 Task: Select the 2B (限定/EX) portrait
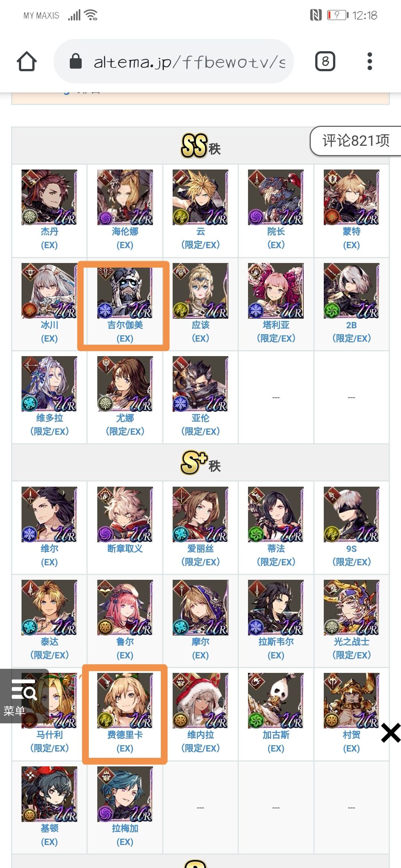352,291
